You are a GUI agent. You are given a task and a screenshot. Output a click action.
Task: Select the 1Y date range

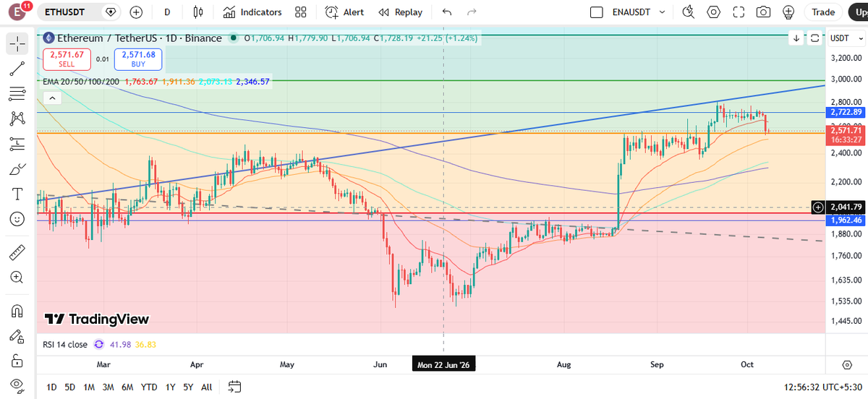(171, 386)
